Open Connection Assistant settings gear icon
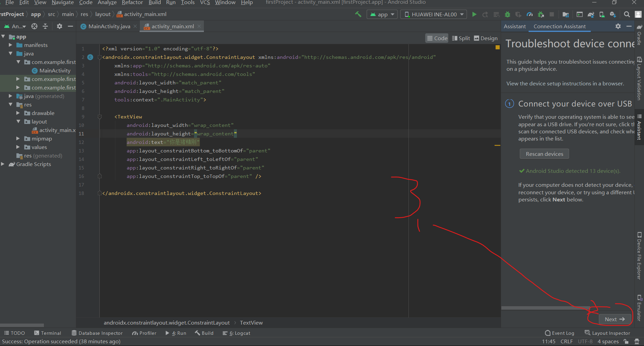The image size is (644, 346). pyautogui.click(x=618, y=26)
